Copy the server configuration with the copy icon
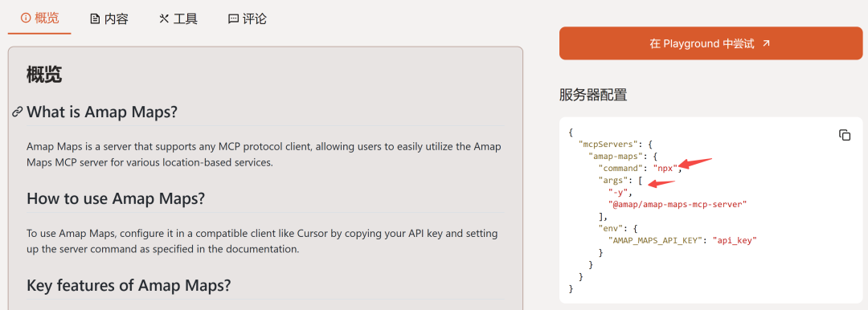Viewport: 868px width, 310px height. (844, 135)
